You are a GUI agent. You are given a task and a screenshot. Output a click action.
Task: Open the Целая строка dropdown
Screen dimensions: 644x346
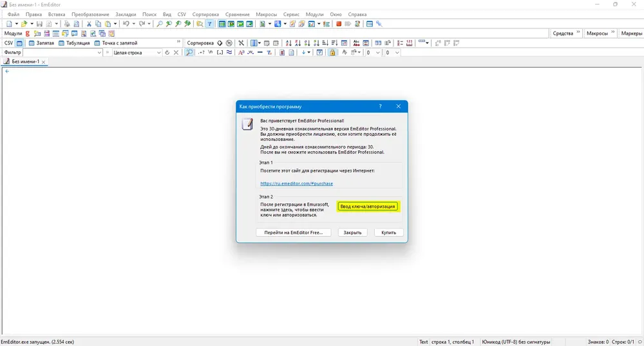tap(159, 53)
